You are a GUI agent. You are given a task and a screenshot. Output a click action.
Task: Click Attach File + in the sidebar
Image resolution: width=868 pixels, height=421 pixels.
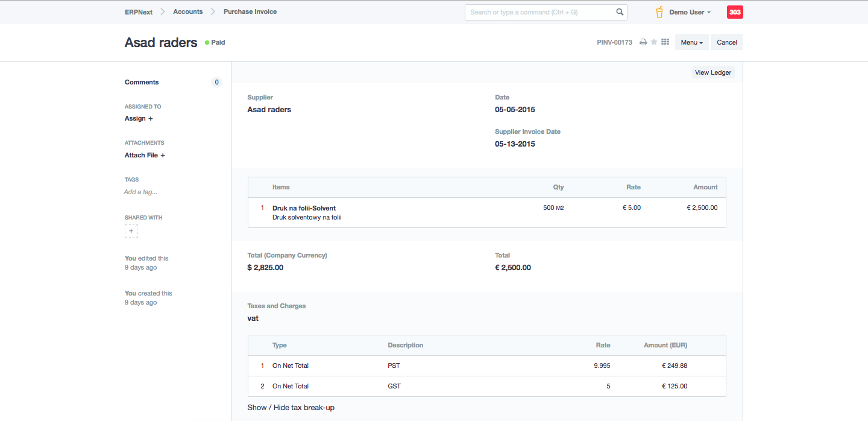[145, 155]
